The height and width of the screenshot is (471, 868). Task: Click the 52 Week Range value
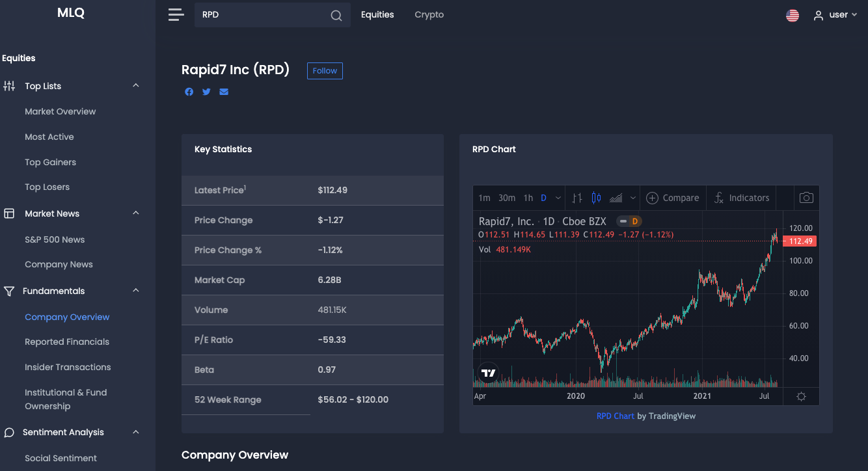point(353,399)
